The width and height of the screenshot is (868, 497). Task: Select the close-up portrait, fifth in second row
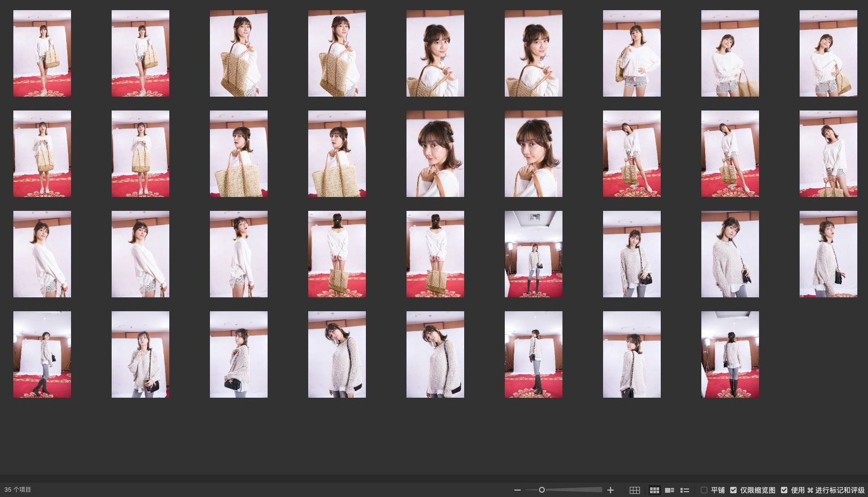point(435,154)
